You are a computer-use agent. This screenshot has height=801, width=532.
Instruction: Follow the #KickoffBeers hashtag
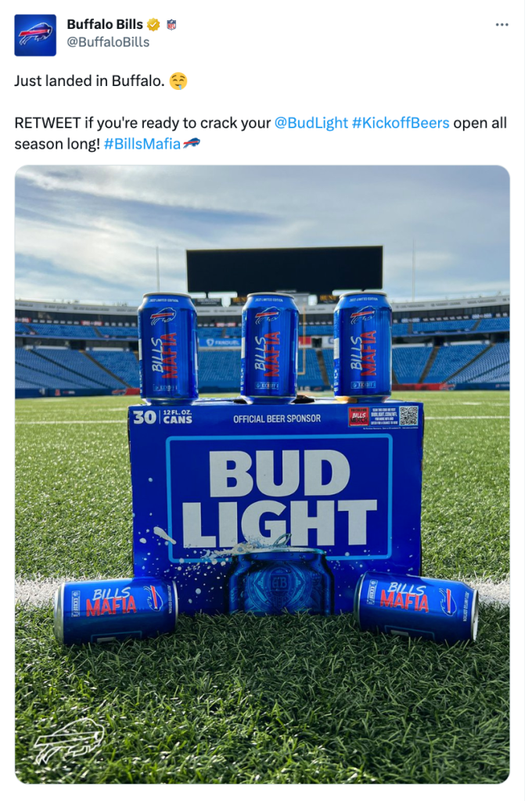click(401, 123)
